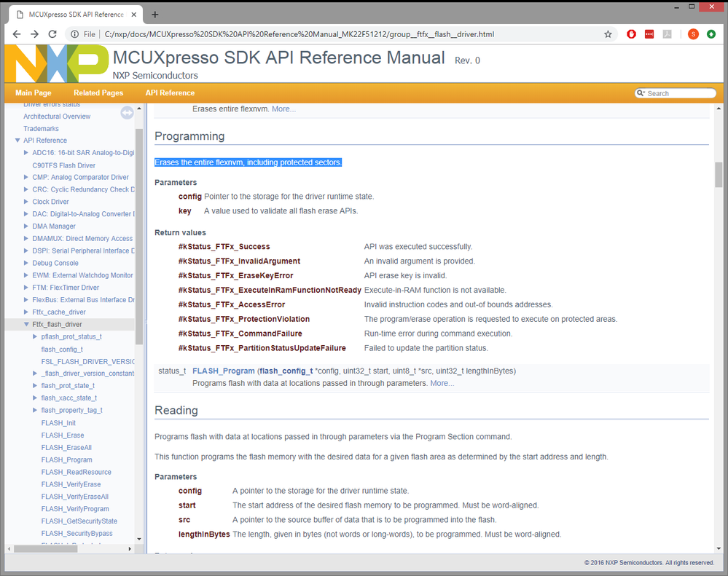Close the MCUXpresso SDK API Reference tab
728x576 pixels.
[133, 15]
